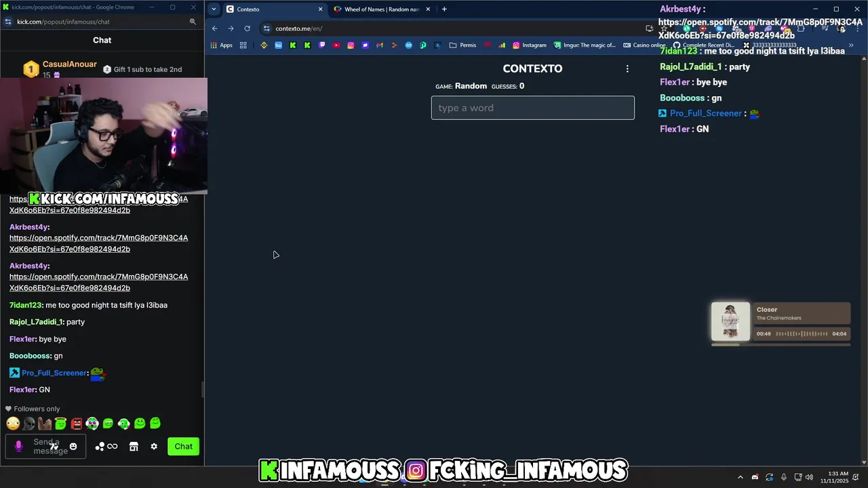Open the emoji picker in message box
This screenshot has width=868, height=488.
click(73, 447)
